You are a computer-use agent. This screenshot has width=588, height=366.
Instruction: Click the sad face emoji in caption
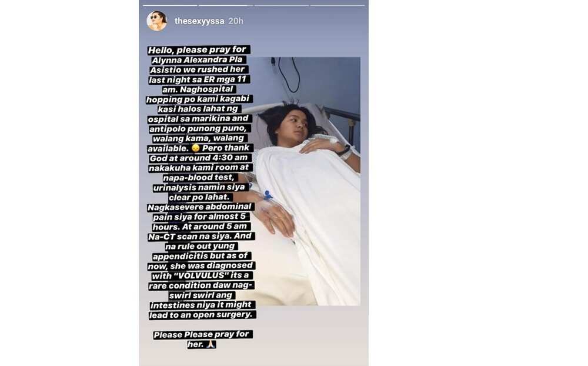195,148
